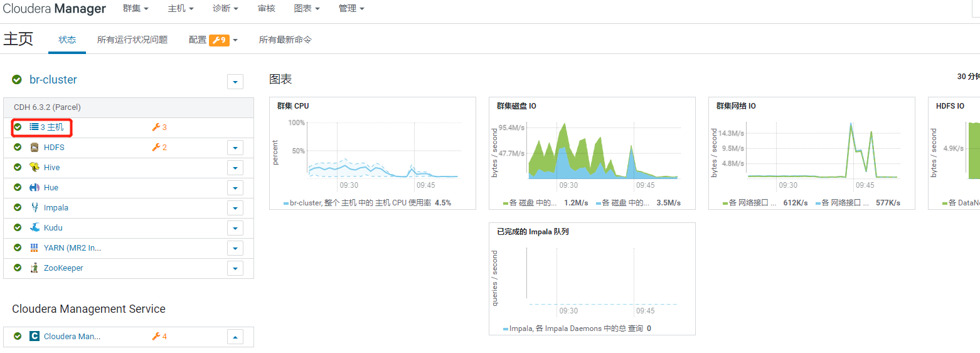Click the hosts list icon
The image size is (980, 353).
34,128
